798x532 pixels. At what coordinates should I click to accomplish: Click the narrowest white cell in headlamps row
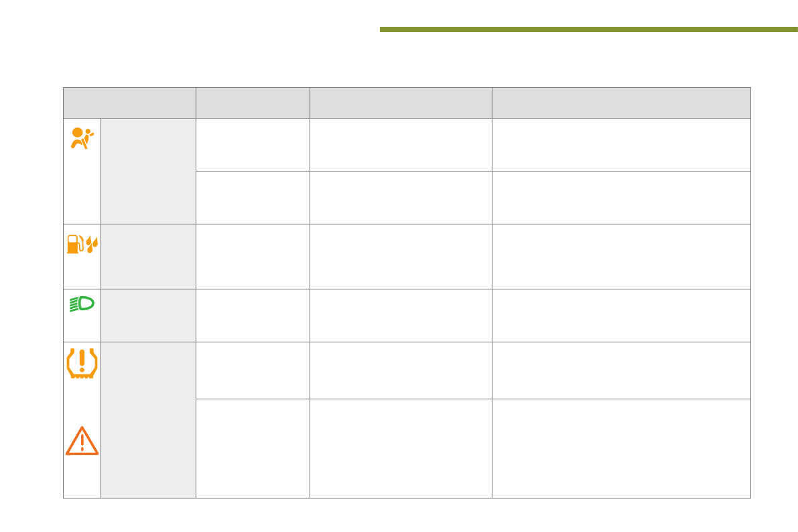253,316
